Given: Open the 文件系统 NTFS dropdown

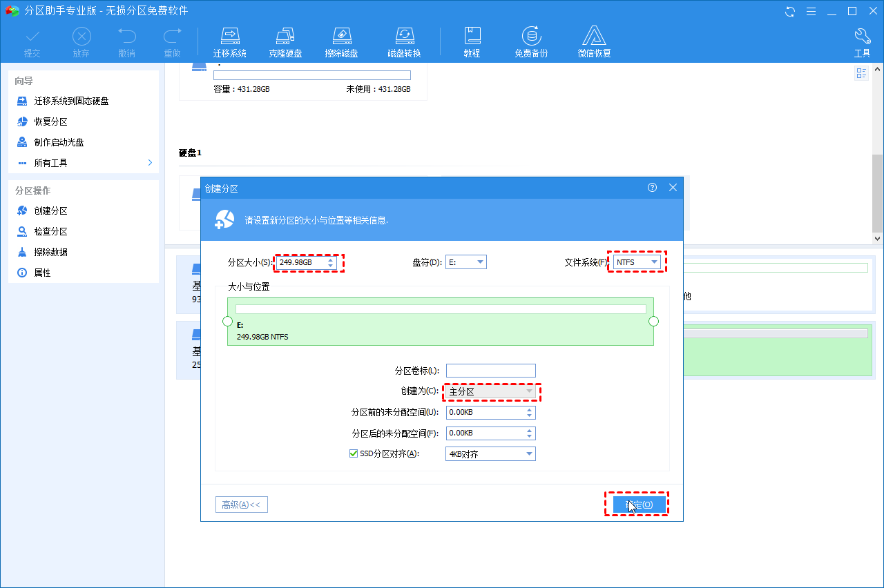Looking at the screenshot, I should 655,262.
